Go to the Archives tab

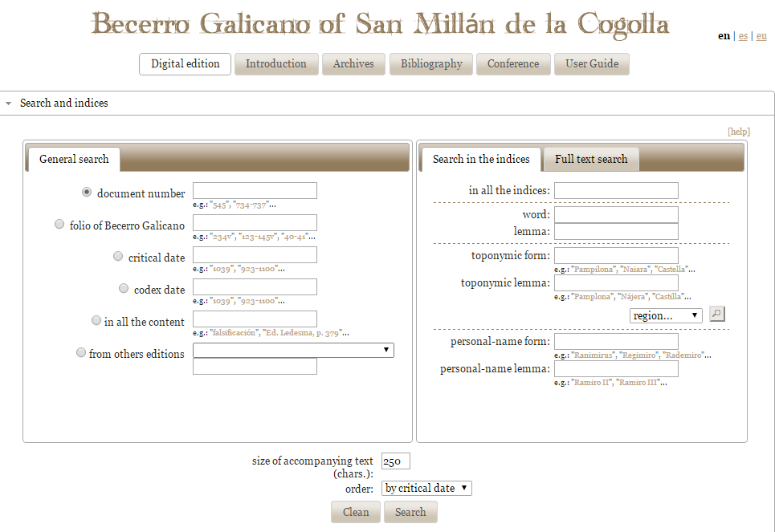click(x=353, y=64)
